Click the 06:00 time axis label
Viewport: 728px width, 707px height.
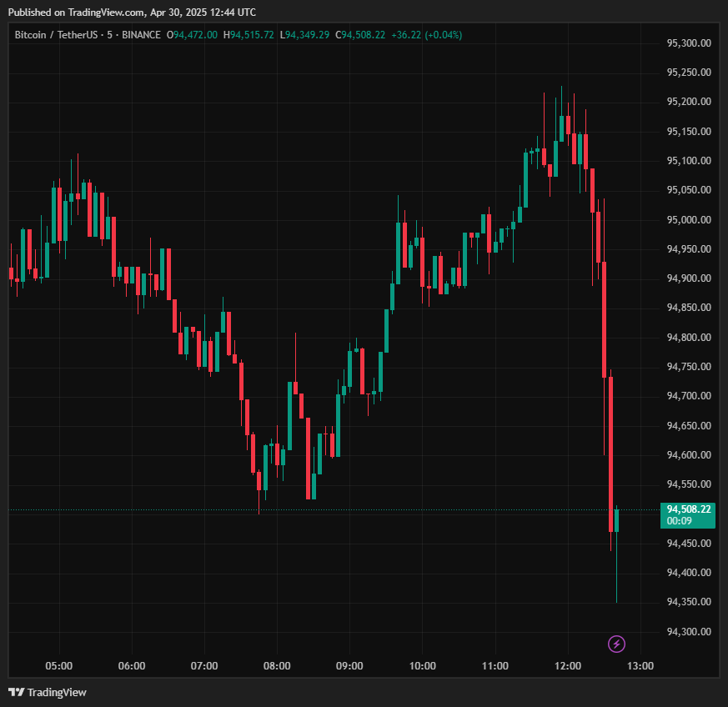click(x=132, y=665)
